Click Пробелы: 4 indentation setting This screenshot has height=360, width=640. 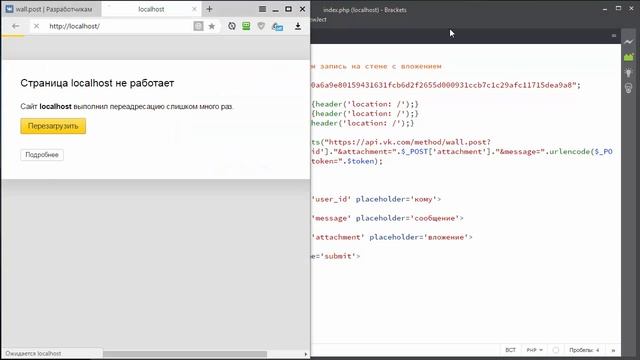pos(584,350)
